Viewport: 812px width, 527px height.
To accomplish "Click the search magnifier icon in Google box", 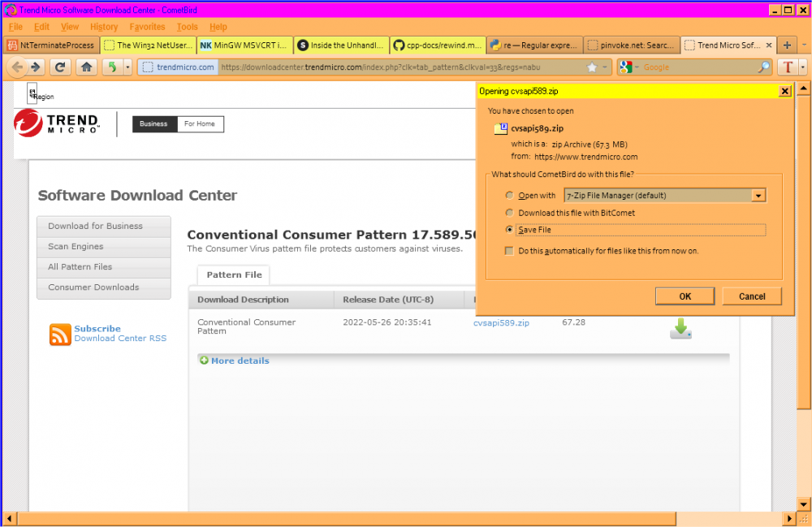I will coord(764,67).
